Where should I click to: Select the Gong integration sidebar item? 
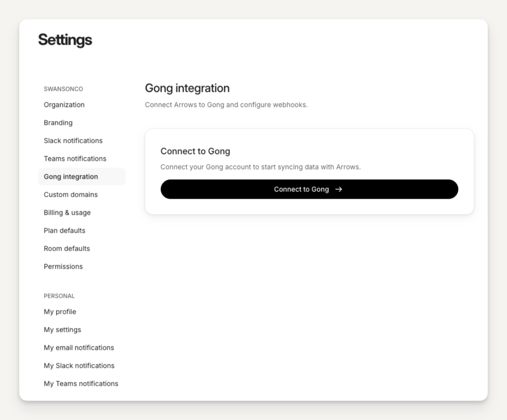[71, 177]
